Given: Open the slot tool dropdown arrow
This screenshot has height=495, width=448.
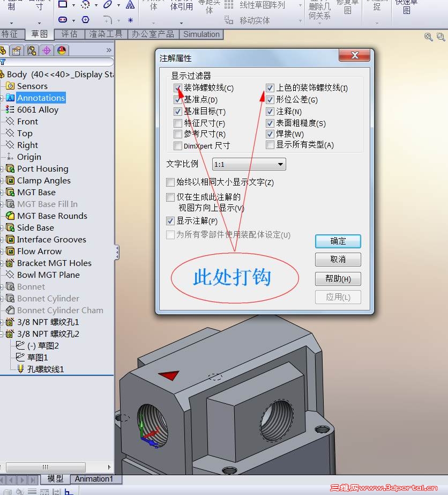Looking at the screenshot, I should coord(73,21).
